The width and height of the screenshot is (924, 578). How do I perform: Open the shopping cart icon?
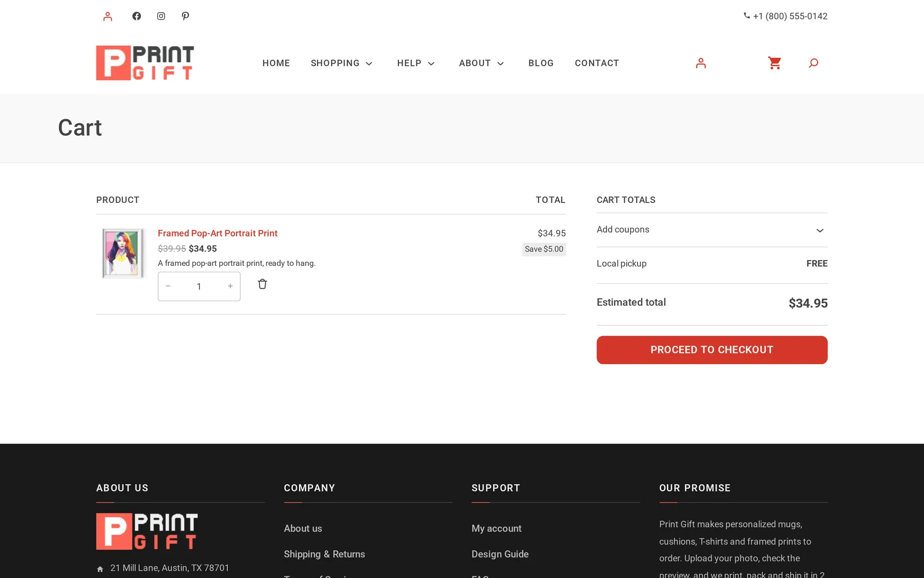point(774,63)
